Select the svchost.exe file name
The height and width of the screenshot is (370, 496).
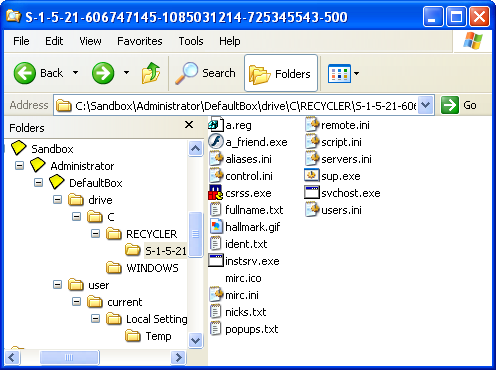351,193
